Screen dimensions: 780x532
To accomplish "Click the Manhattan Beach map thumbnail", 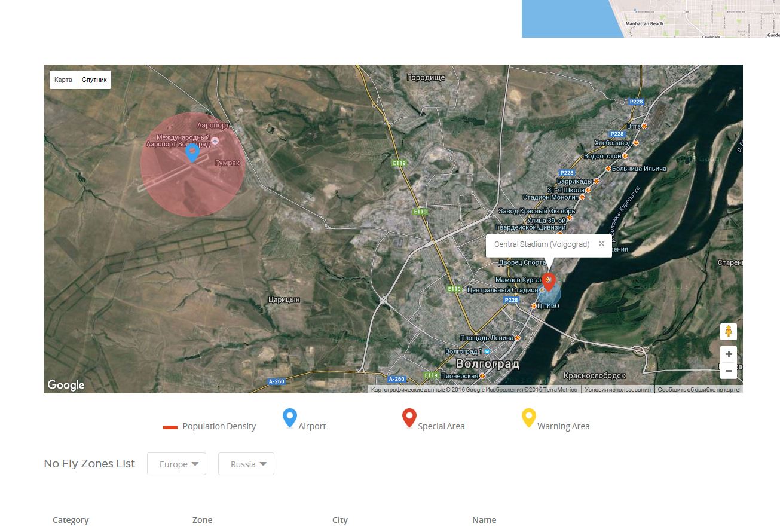I will [650, 19].
